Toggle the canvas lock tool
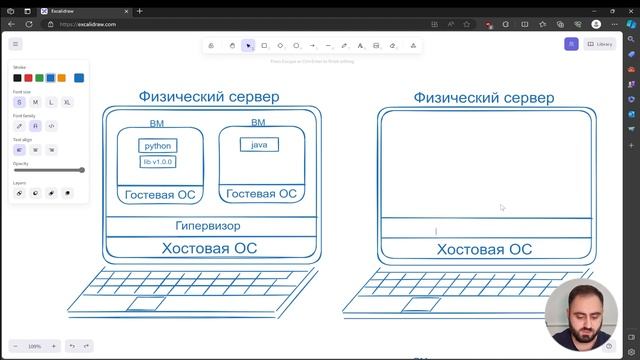The width and height of the screenshot is (640, 360). (211, 46)
